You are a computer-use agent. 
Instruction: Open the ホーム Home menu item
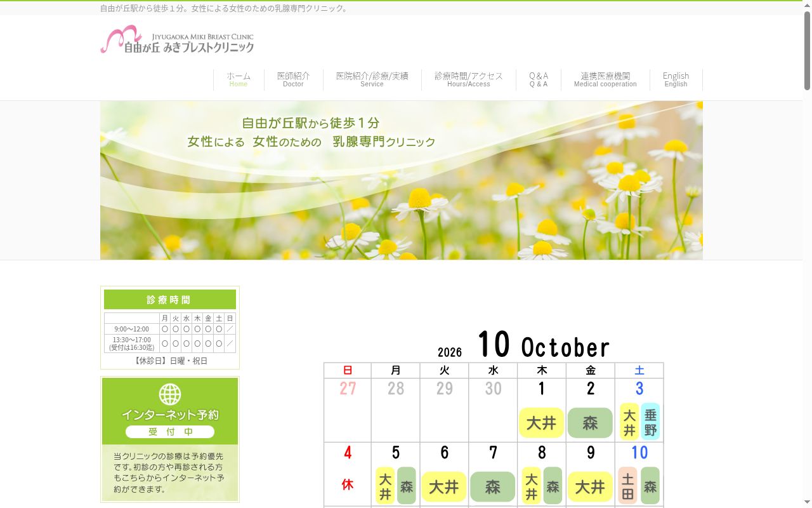(x=239, y=79)
